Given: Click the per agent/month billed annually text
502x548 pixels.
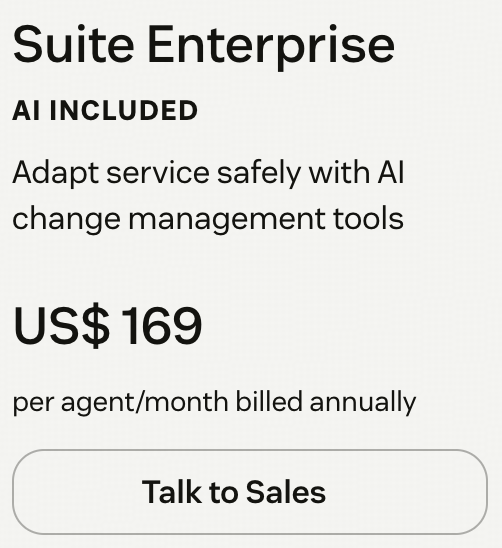Looking at the screenshot, I should pos(214,402).
